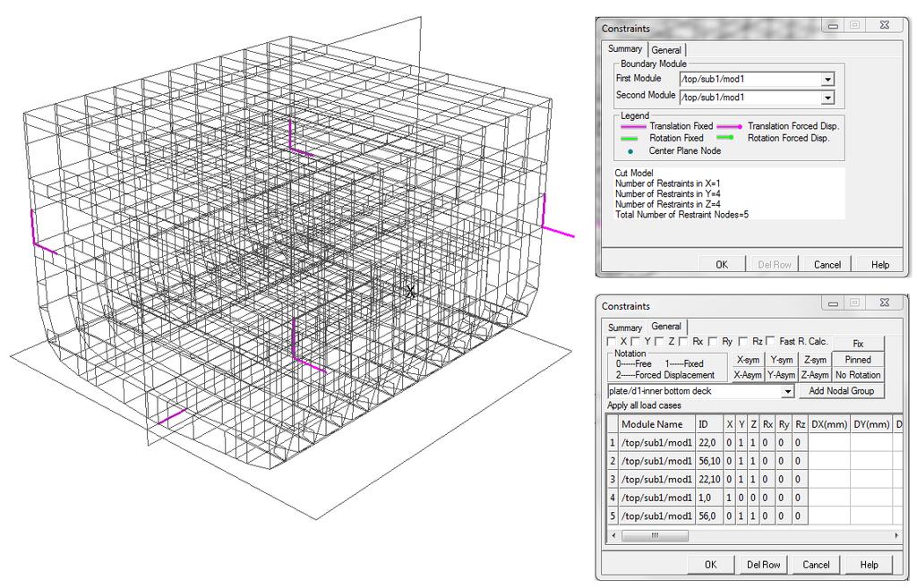Minimize the General-tab Constraints window
The image size is (917, 588).
(833, 303)
